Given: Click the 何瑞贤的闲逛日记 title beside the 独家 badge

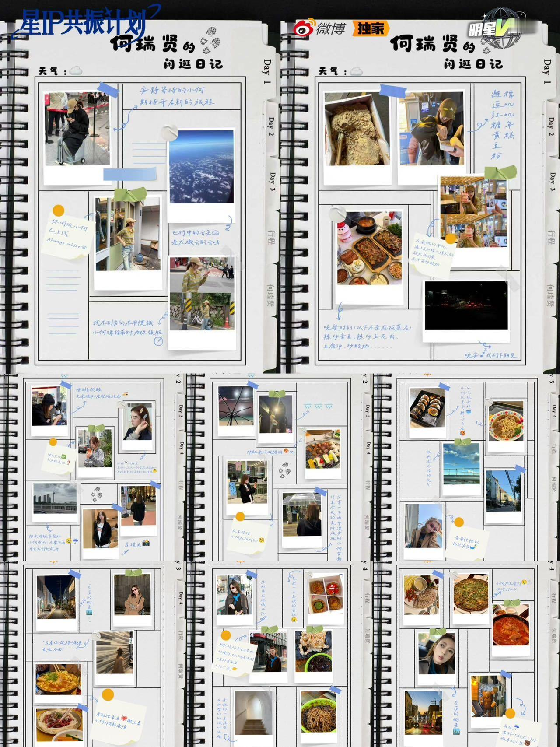Looking at the screenshot, I should (447, 52).
